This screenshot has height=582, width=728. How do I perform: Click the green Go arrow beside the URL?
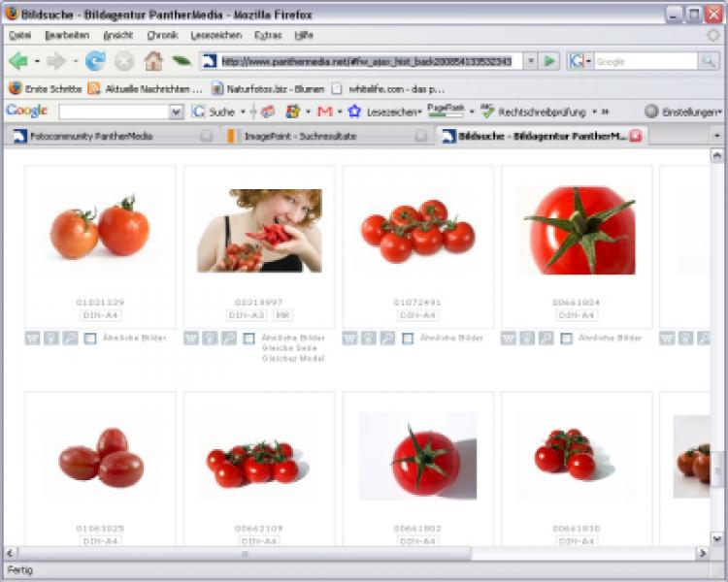tap(550, 61)
